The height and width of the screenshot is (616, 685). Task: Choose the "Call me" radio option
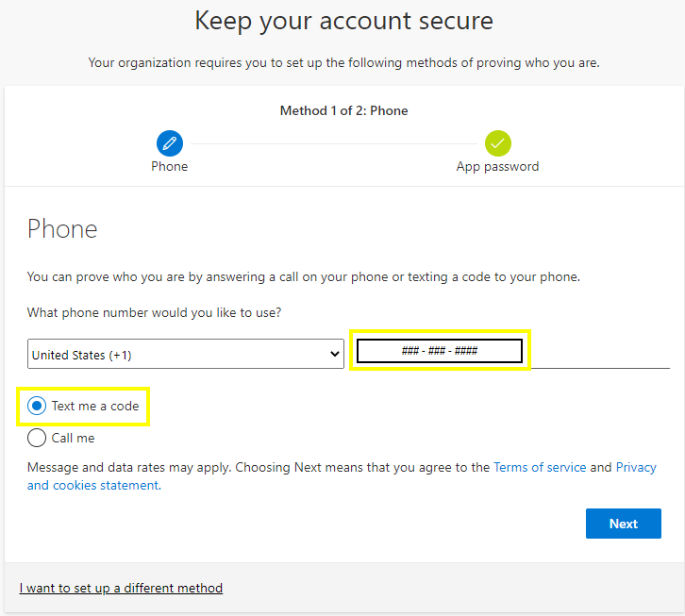tap(37, 438)
